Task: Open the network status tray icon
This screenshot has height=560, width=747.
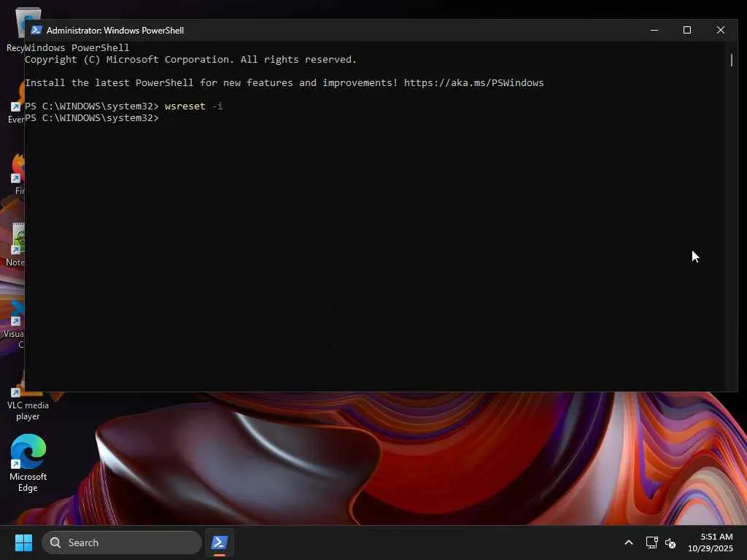Action: (x=651, y=542)
